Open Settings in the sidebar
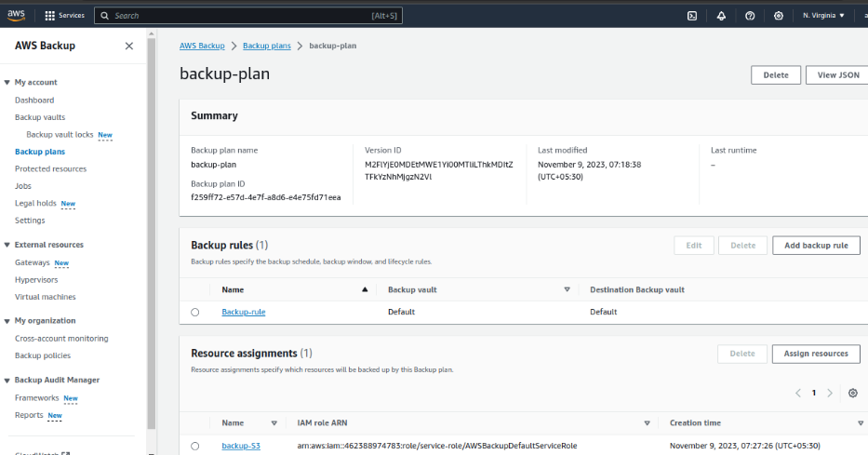 pyautogui.click(x=30, y=221)
